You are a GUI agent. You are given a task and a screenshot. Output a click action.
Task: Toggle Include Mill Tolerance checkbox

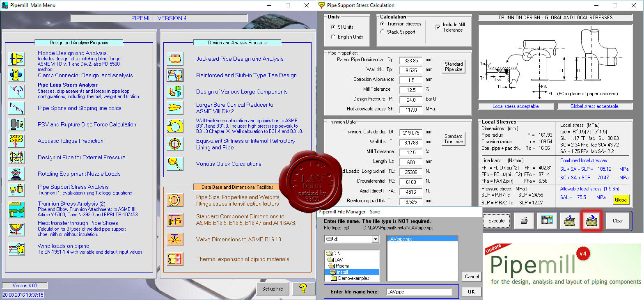[438, 27]
